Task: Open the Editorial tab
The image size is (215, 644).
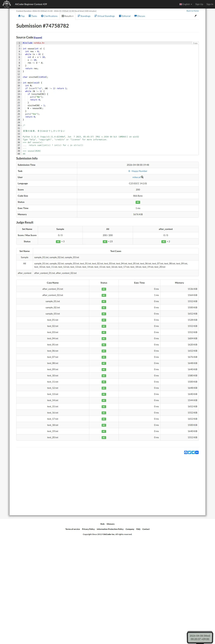Action: coord(125,16)
